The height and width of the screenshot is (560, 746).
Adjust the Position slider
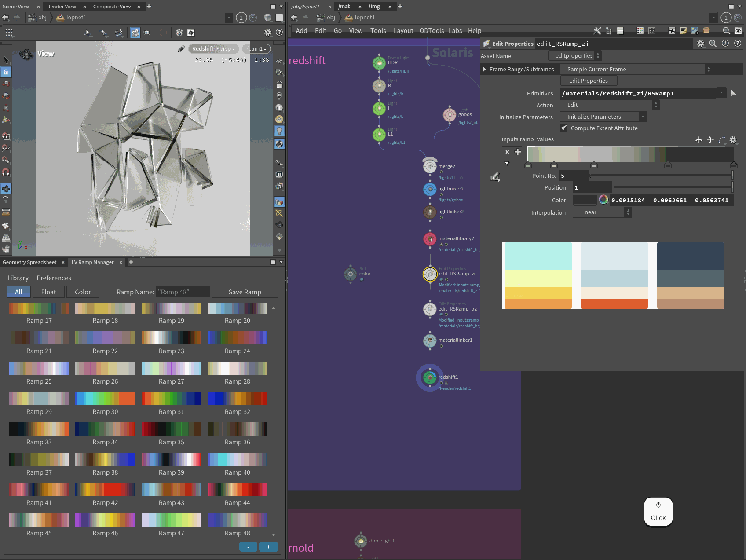(673, 187)
